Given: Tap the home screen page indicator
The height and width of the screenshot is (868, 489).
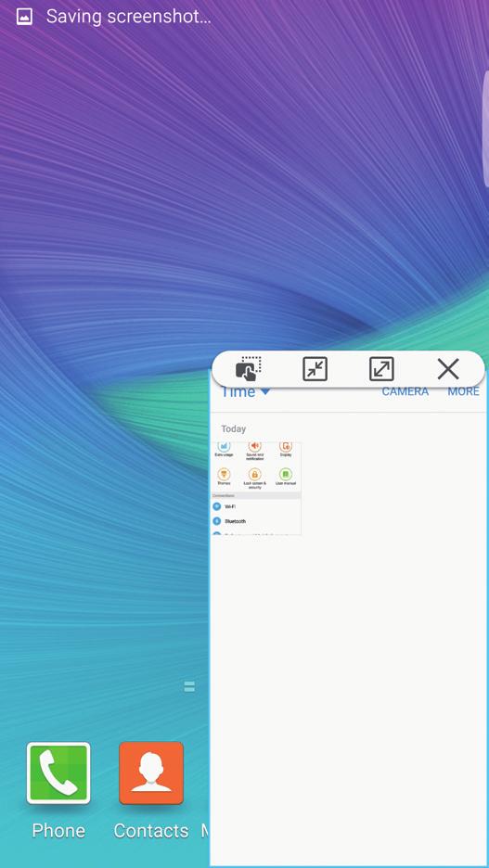Looking at the screenshot, I should 189,687.
